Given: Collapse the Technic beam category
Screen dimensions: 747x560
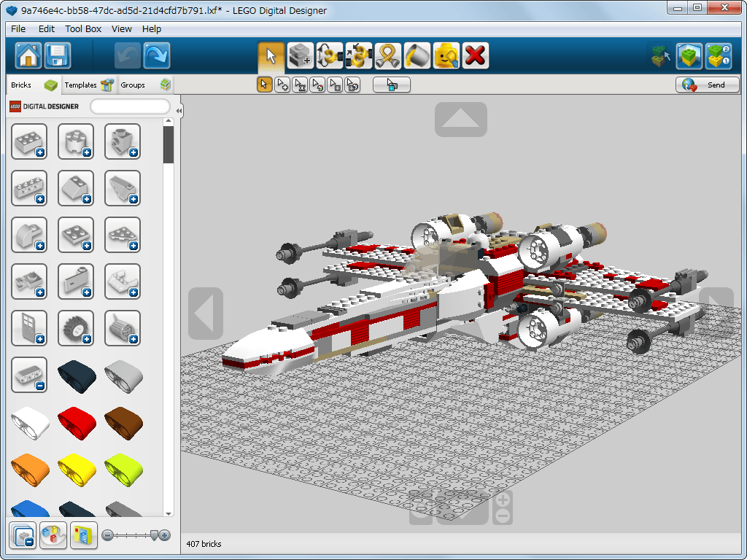Looking at the screenshot, I should tap(29, 375).
